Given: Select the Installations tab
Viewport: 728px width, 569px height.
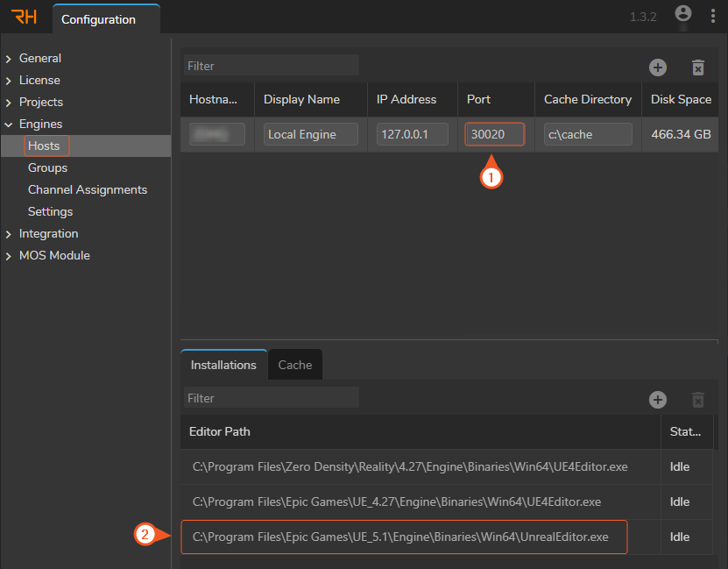Looking at the screenshot, I should (x=223, y=365).
